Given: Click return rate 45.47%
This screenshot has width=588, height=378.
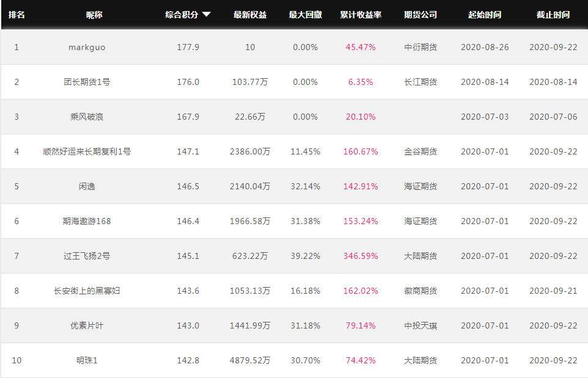Looking at the screenshot, I should coord(361,47).
